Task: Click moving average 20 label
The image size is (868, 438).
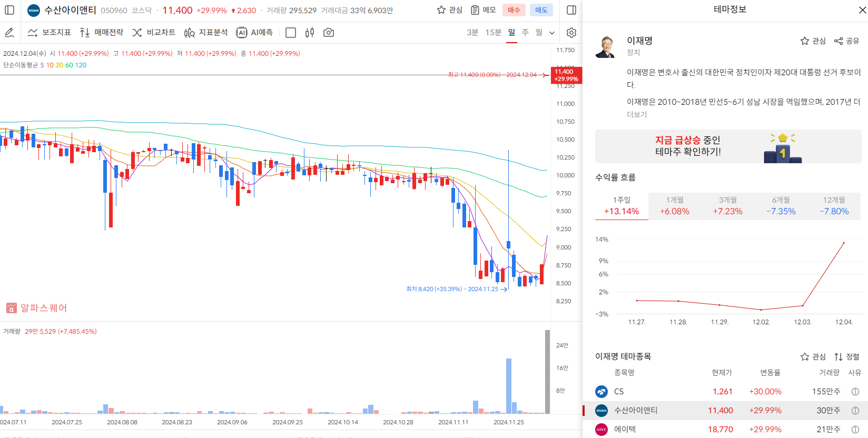Action: pyautogui.click(x=60, y=65)
